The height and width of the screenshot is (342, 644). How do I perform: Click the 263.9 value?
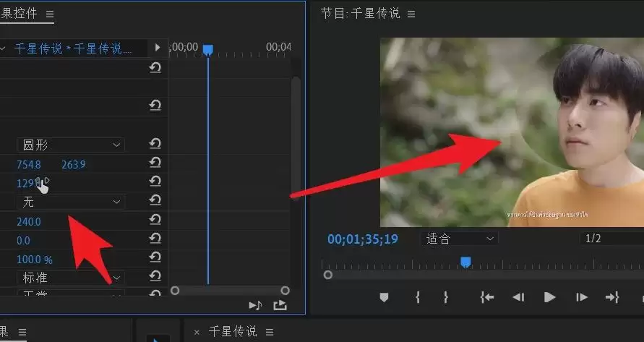tap(74, 165)
